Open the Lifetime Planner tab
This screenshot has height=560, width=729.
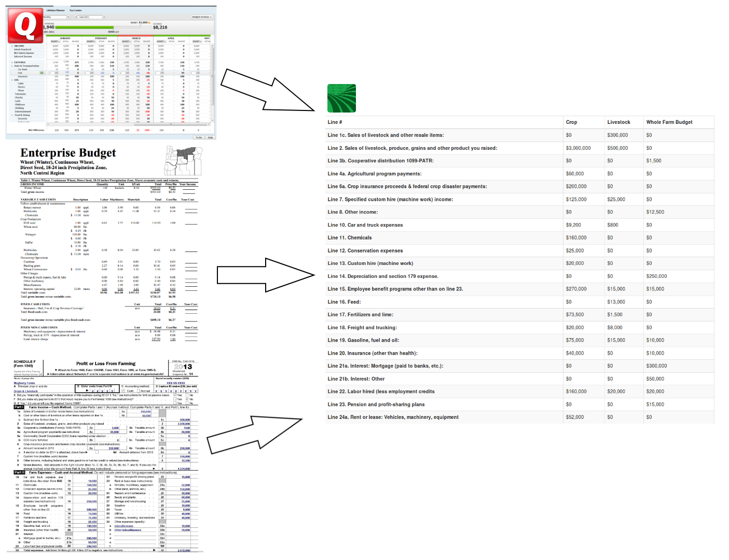click(x=56, y=10)
